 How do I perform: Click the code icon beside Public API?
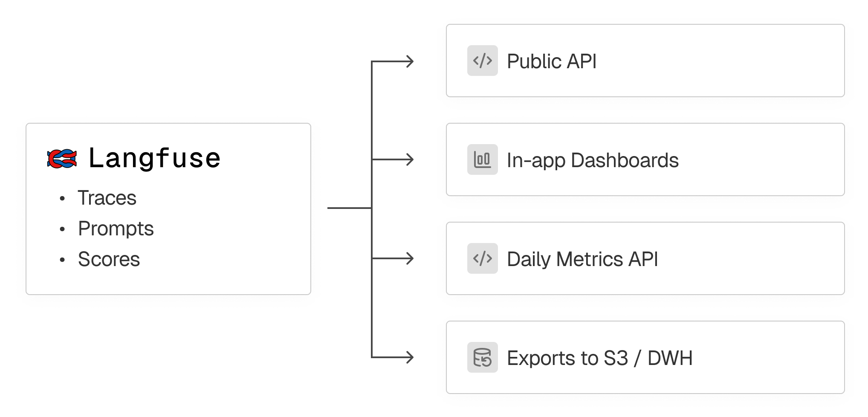click(x=482, y=61)
